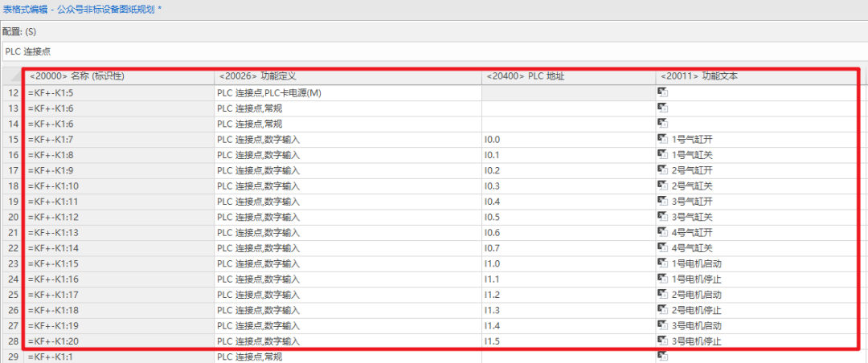
Task: Select row header number 15
Action: click(x=13, y=140)
